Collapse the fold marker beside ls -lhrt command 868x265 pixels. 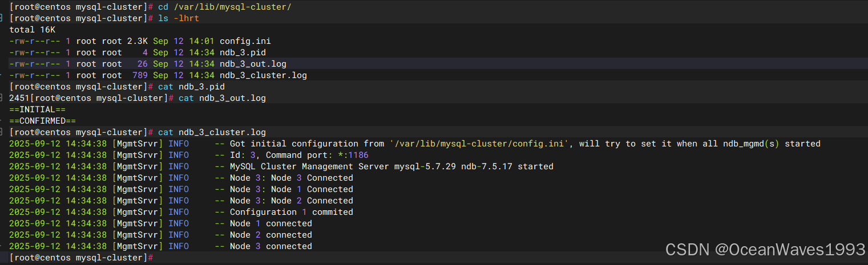tap(2, 18)
